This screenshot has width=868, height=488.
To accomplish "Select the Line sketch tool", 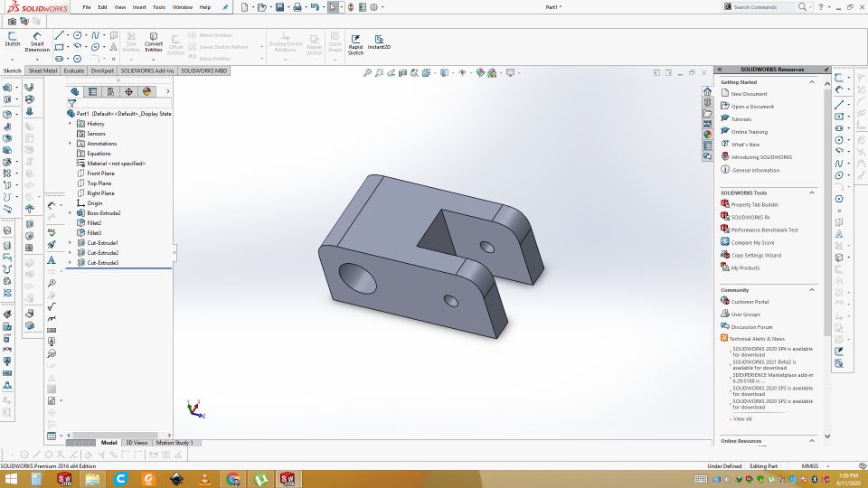I will pyautogui.click(x=60, y=35).
